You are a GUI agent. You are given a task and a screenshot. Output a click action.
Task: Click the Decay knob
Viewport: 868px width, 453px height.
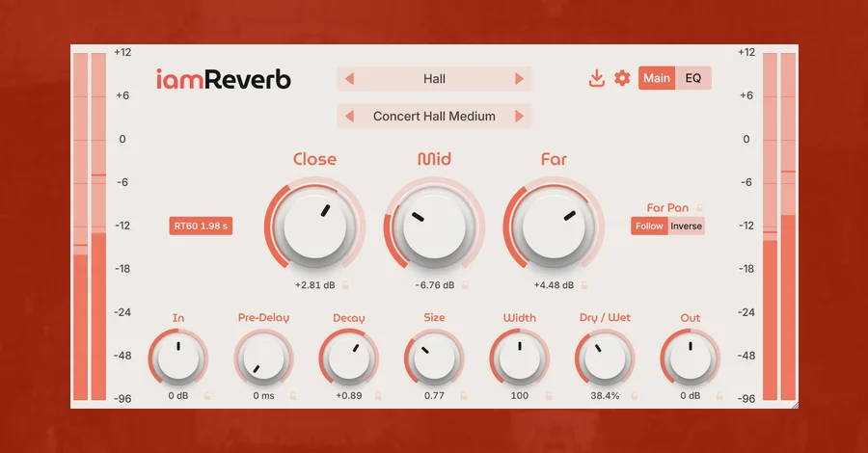pos(349,358)
